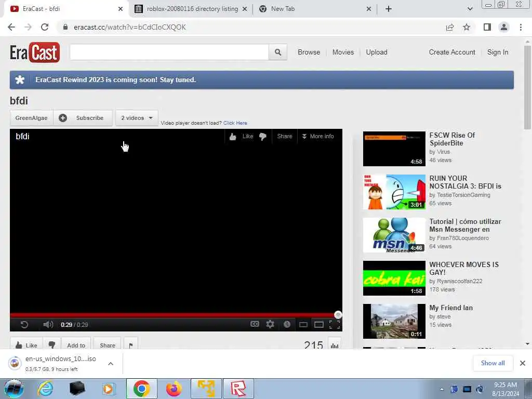Image resolution: width=532 pixels, height=399 pixels.
Task: Open Roblox from taskbar
Action: point(238,389)
